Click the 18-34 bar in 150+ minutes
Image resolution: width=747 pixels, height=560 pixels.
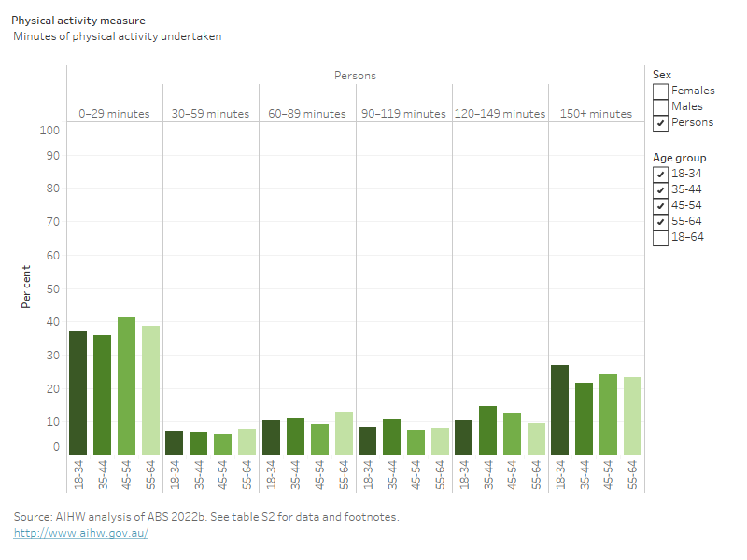(560, 410)
